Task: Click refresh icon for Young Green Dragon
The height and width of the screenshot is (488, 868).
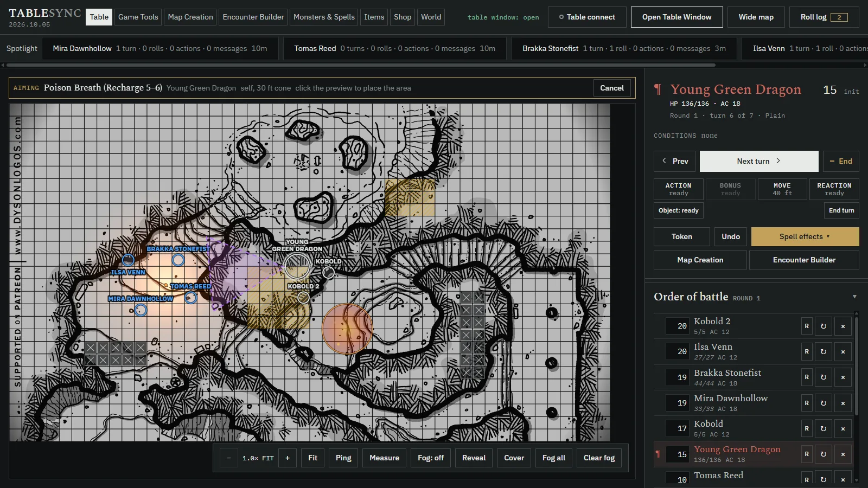Action: [x=823, y=454]
